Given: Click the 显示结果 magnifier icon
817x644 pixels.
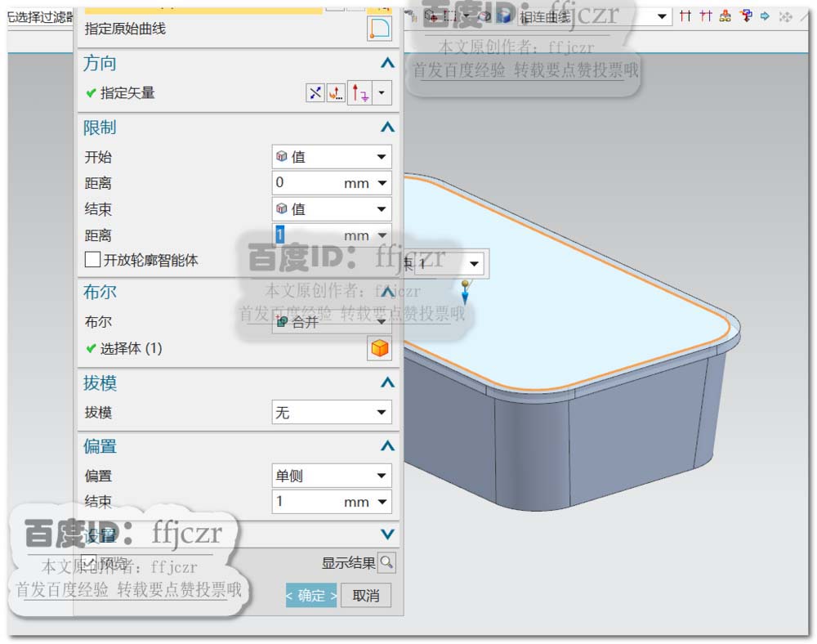Looking at the screenshot, I should pos(386,563).
